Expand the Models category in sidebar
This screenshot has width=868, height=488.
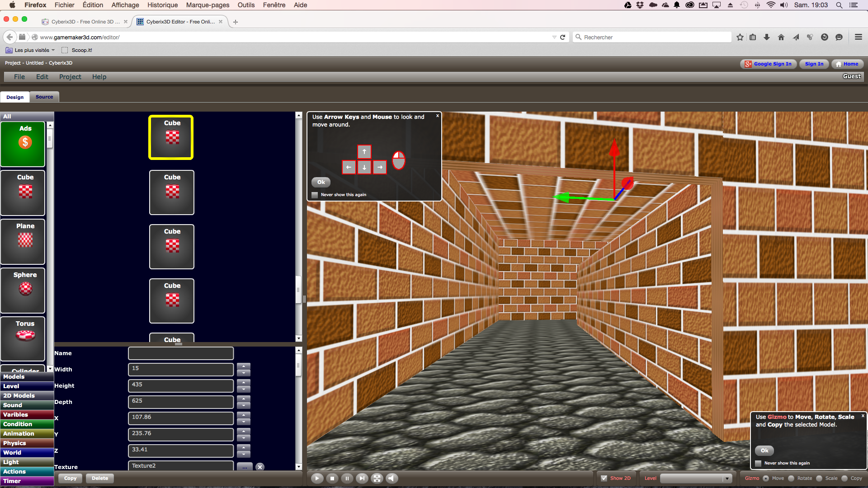(24, 376)
